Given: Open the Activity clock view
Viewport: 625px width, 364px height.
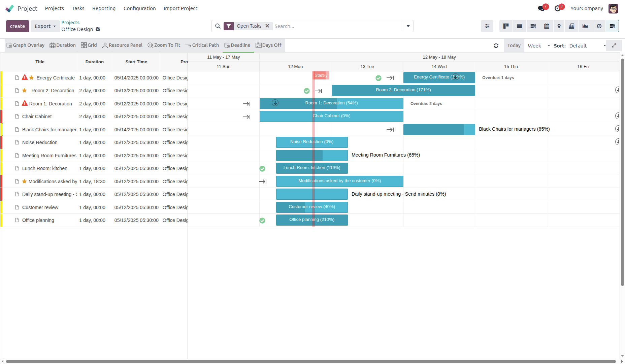Looking at the screenshot, I should pyautogui.click(x=599, y=26).
